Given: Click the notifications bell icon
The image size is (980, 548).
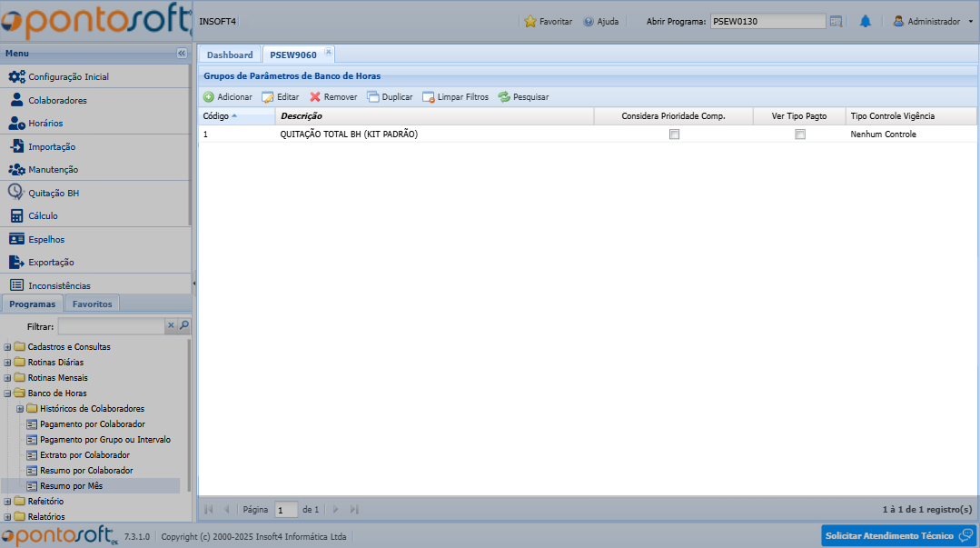Looking at the screenshot, I should [x=865, y=21].
